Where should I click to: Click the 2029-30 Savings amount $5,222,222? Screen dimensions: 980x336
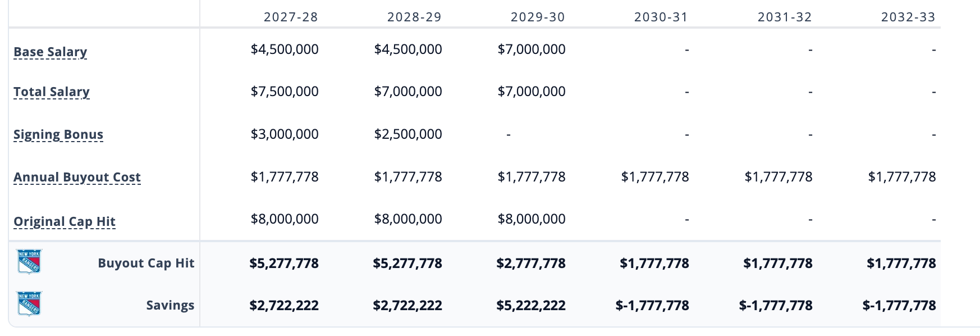pyautogui.click(x=531, y=305)
